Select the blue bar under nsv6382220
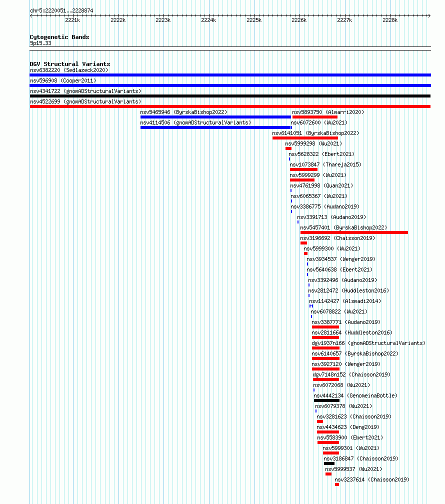Image resolution: width=445 pixels, height=504 pixels. point(230,75)
